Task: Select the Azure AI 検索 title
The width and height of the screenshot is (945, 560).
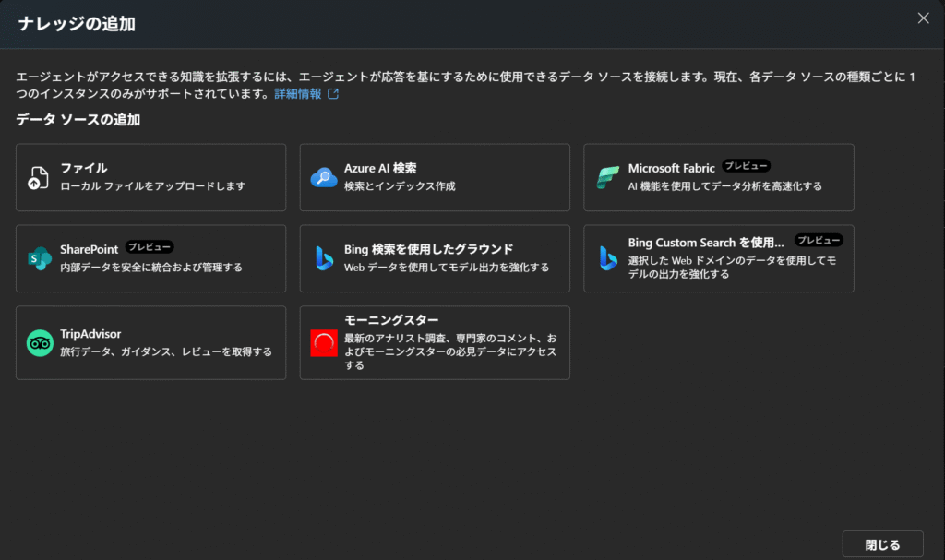Action: 380,168
